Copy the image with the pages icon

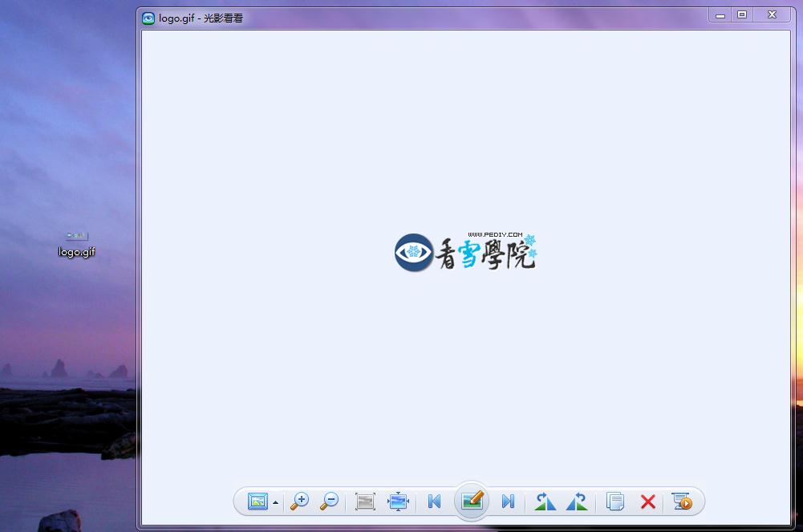pos(615,502)
